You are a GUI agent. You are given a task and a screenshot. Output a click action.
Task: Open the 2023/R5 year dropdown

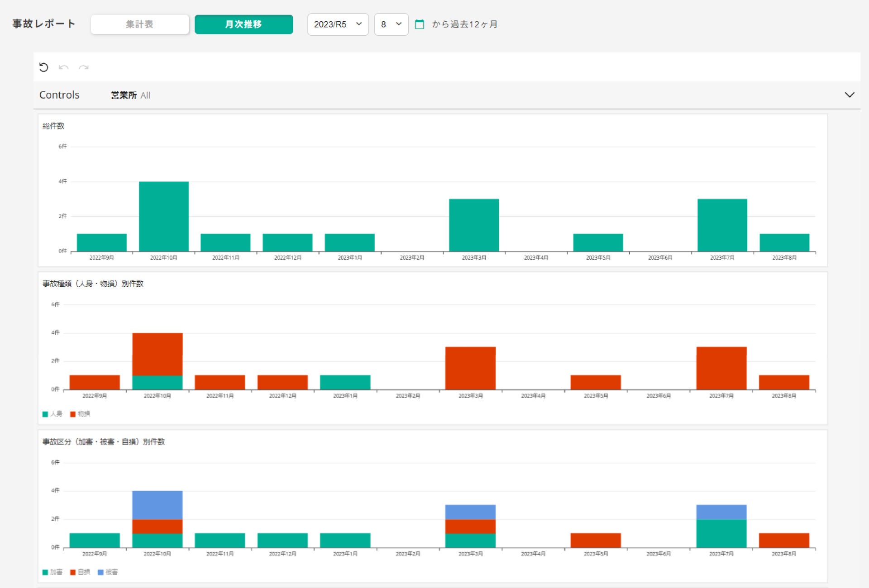pos(338,24)
